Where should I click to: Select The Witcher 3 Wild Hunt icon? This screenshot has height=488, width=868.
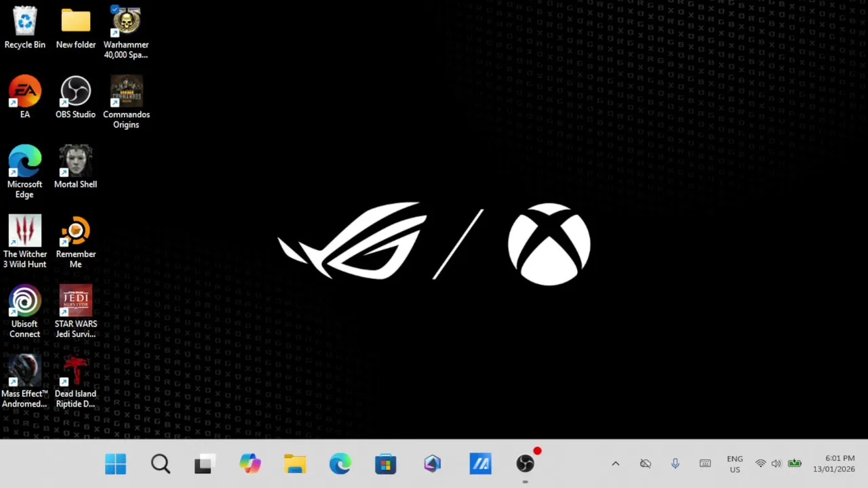(24, 241)
